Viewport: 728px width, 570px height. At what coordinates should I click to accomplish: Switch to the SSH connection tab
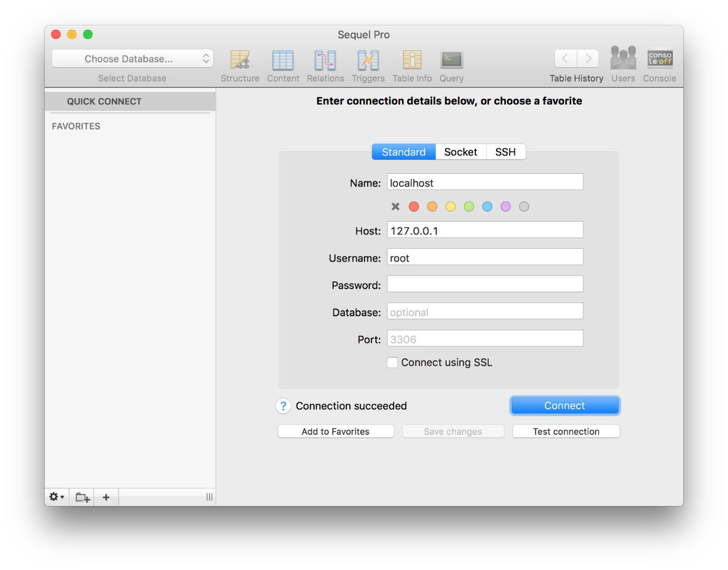pyautogui.click(x=505, y=152)
